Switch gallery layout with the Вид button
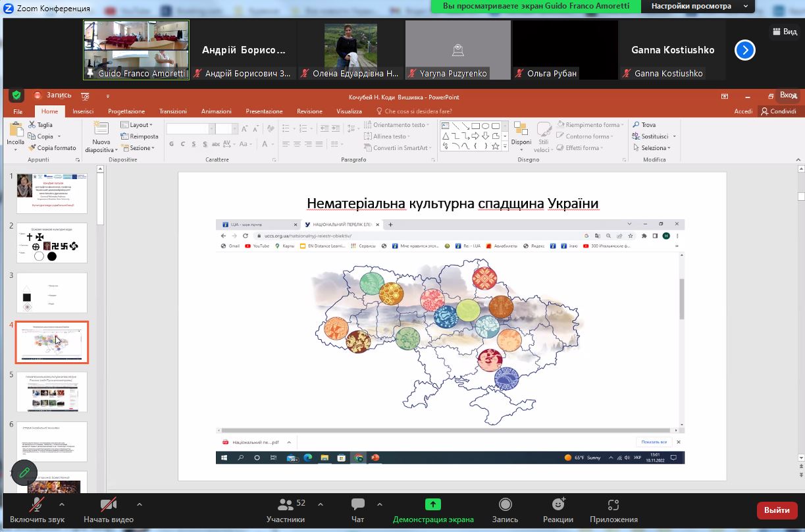Image resolution: width=805 pixels, height=532 pixels. coord(783,32)
